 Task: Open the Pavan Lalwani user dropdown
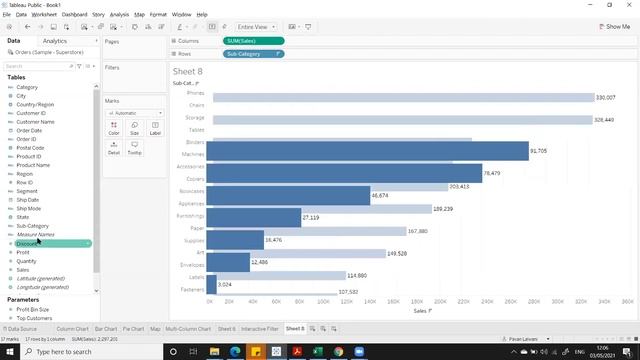548,339
